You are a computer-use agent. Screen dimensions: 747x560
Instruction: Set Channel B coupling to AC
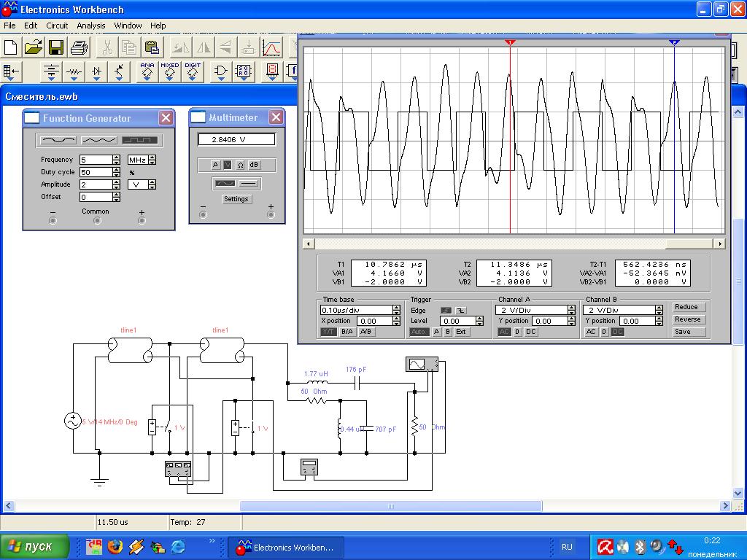591,332
